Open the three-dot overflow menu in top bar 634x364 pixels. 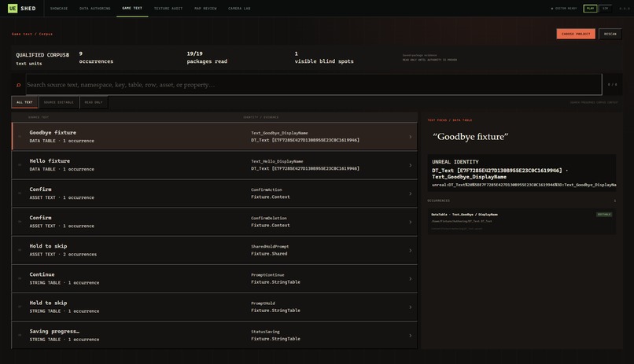625,9
